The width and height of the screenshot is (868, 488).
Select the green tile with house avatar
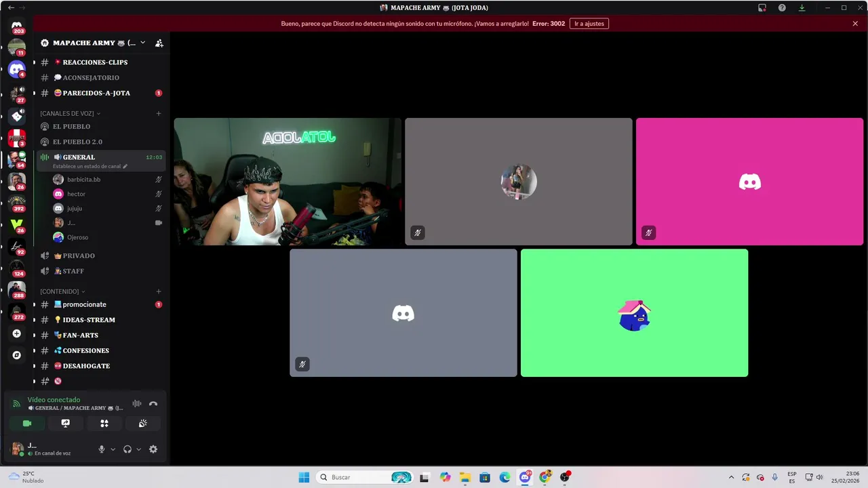634,312
